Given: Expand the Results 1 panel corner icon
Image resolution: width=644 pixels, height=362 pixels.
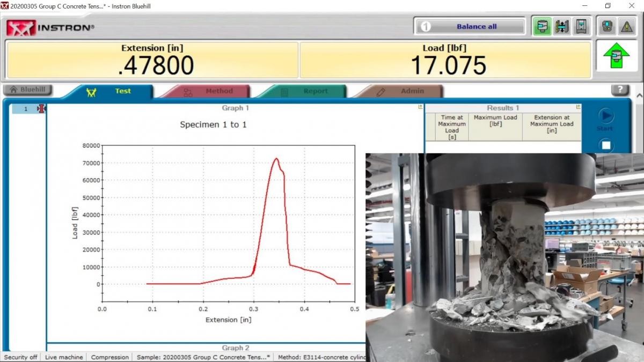Looking at the screenshot, I should click(x=578, y=107).
